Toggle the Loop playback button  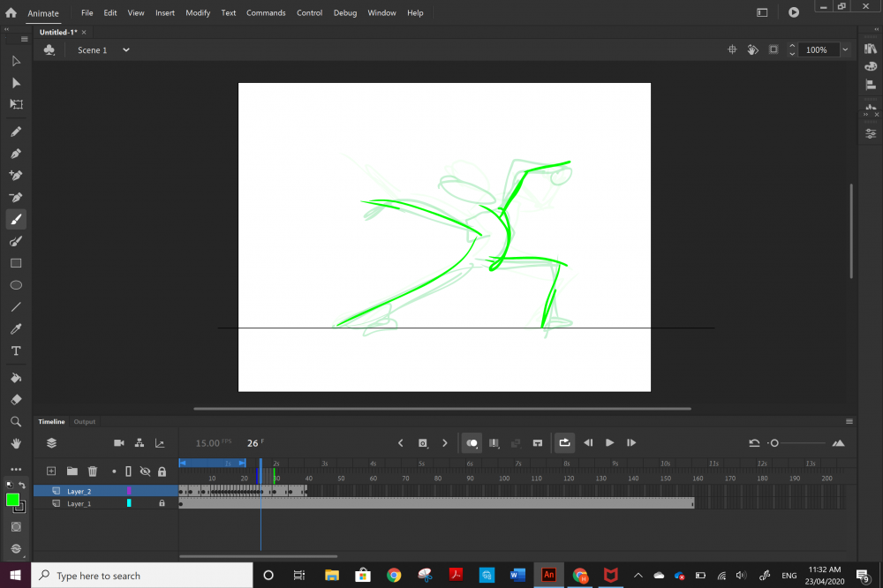(564, 443)
